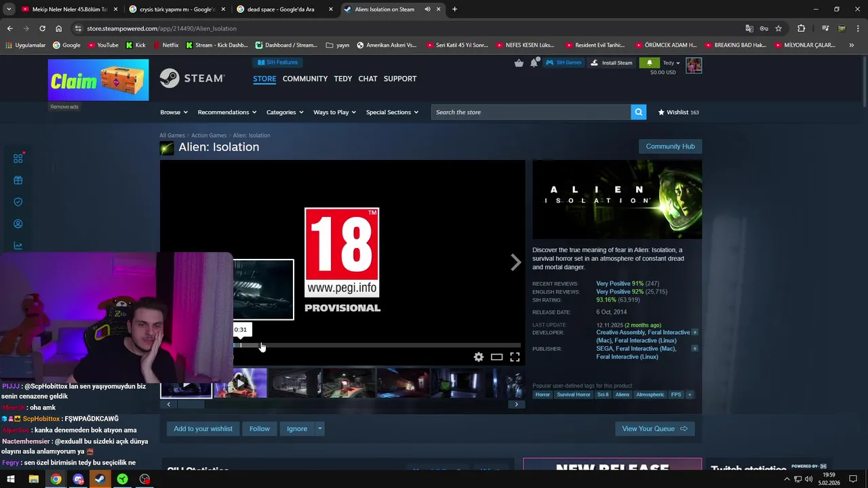Open video settings gear icon

(479, 357)
